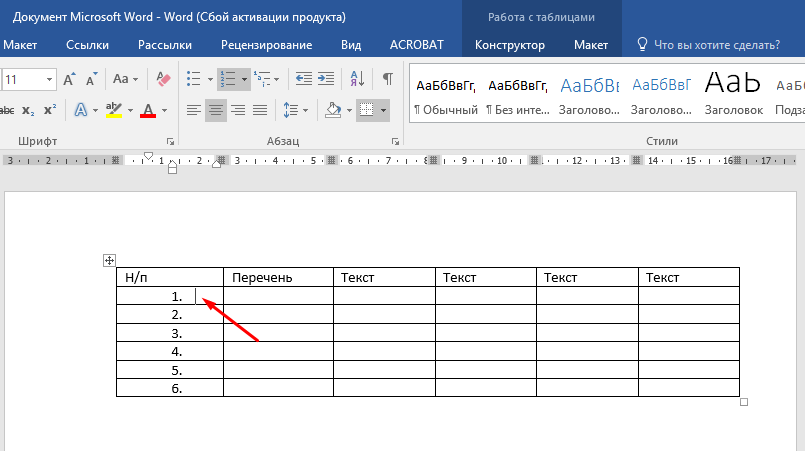Open the table tools Макет tab

click(591, 45)
